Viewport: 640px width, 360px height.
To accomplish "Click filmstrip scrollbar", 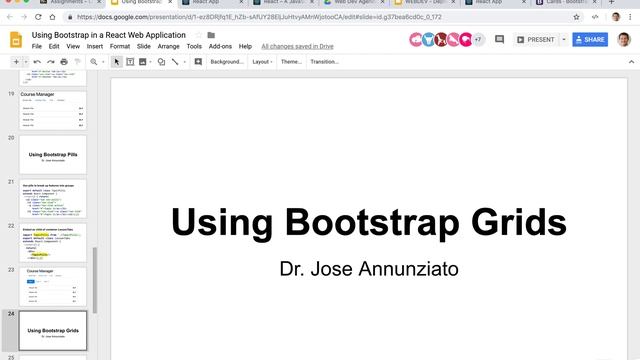I will tap(95, 280).
